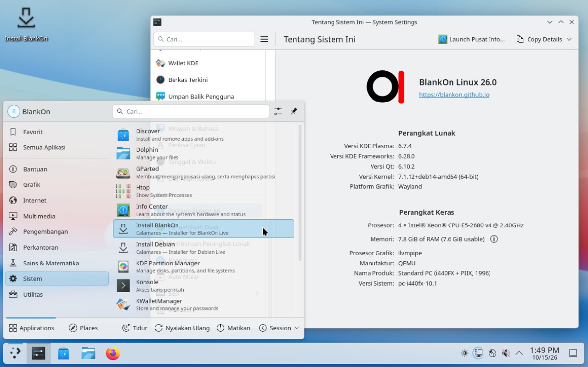Expand the Copy Details dropdown arrow
The width and height of the screenshot is (588, 367).
569,40
